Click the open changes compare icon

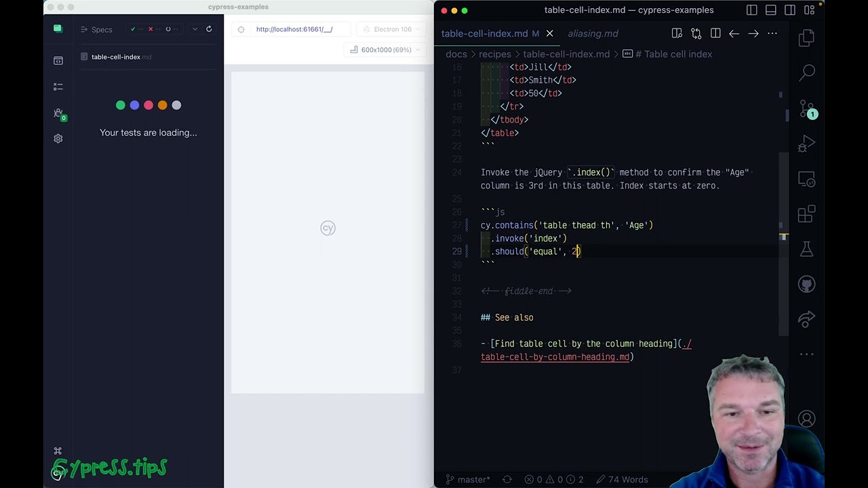(696, 34)
